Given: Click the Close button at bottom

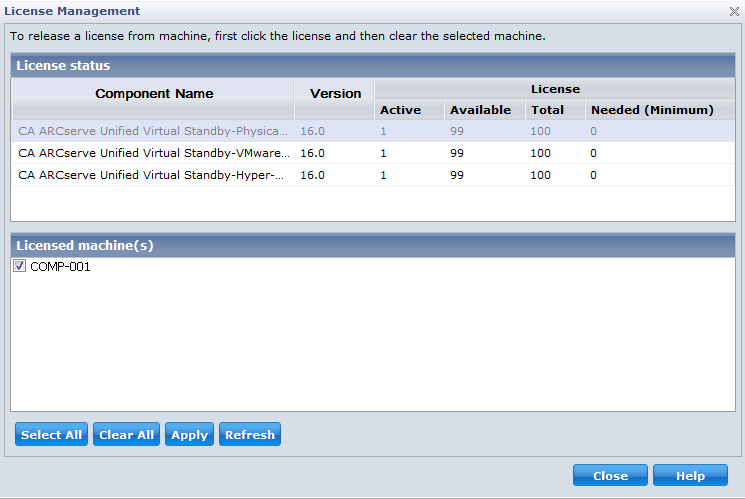Looking at the screenshot, I should tap(610, 475).
